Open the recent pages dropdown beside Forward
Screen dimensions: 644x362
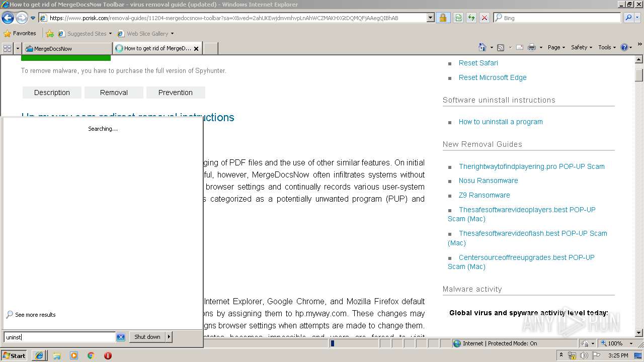(33, 18)
